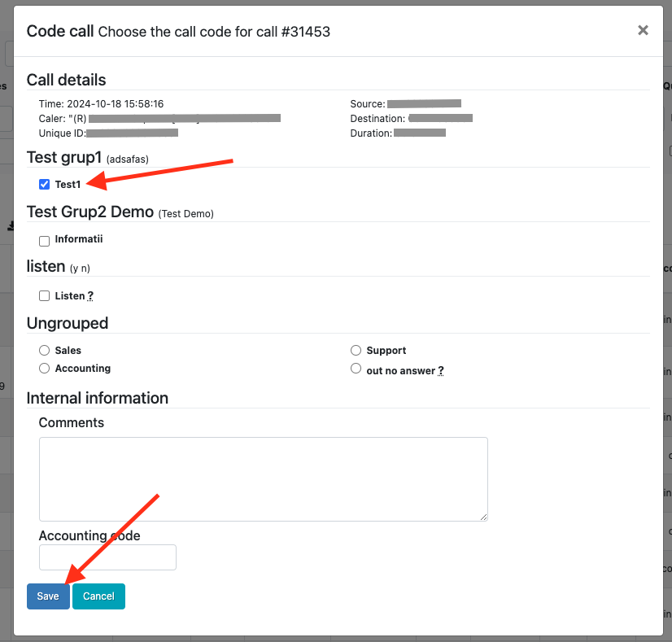672x642 pixels.
Task: Focus the Accounting code input field
Action: tap(107, 557)
